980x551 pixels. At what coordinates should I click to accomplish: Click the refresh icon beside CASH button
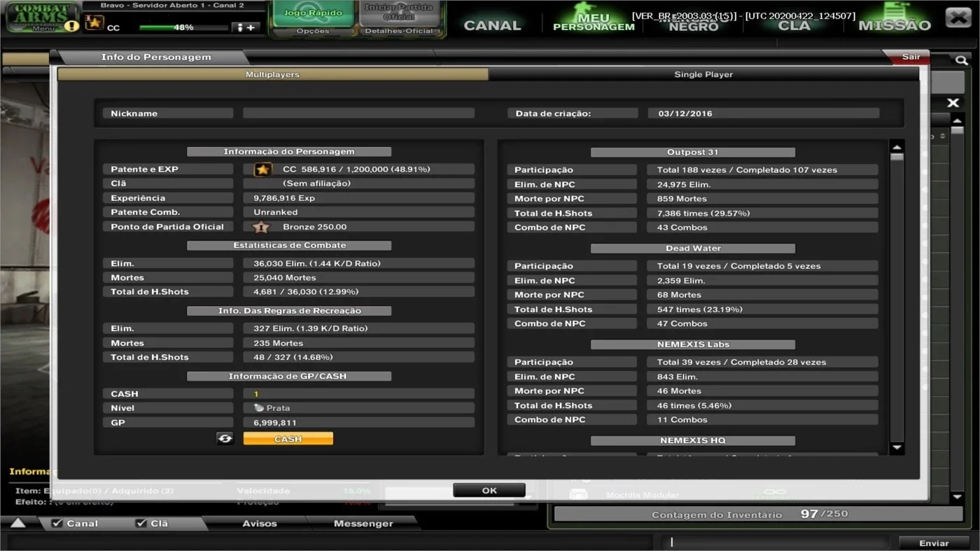225,438
